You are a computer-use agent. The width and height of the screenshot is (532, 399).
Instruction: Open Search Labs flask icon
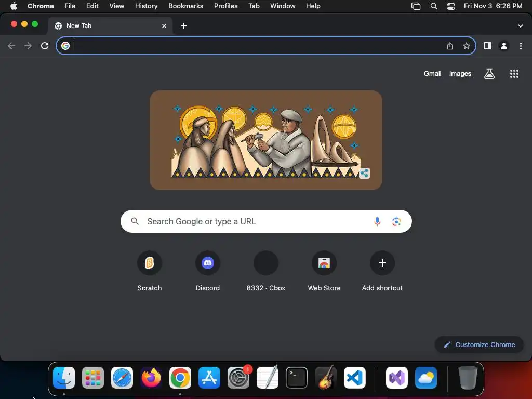[489, 74]
